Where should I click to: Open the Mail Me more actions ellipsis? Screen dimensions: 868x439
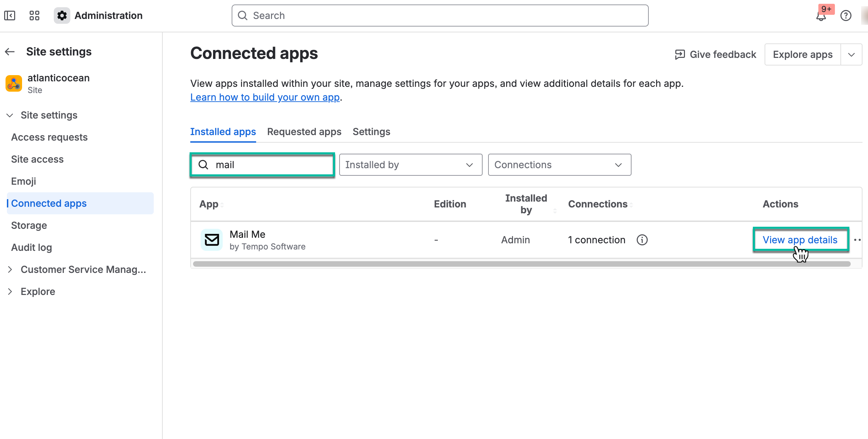tap(857, 240)
